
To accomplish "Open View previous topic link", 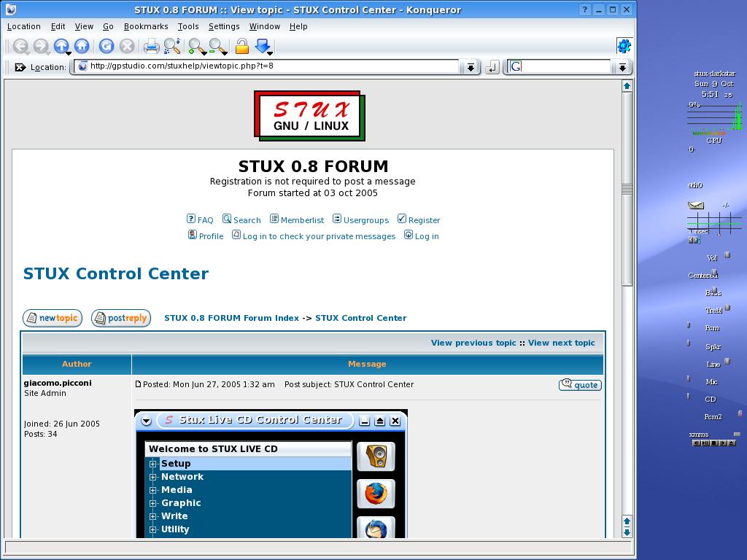I will [473, 343].
